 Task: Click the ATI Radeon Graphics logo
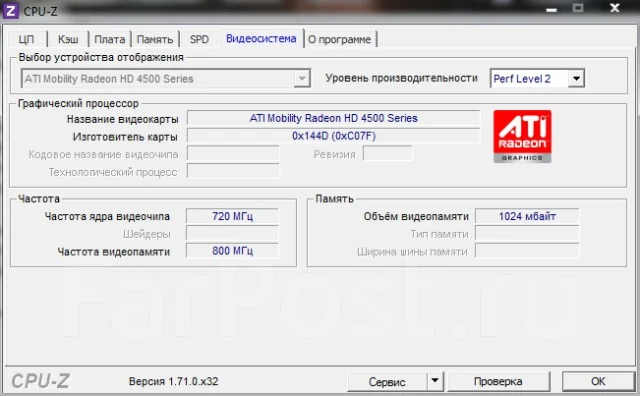click(x=522, y=136)
